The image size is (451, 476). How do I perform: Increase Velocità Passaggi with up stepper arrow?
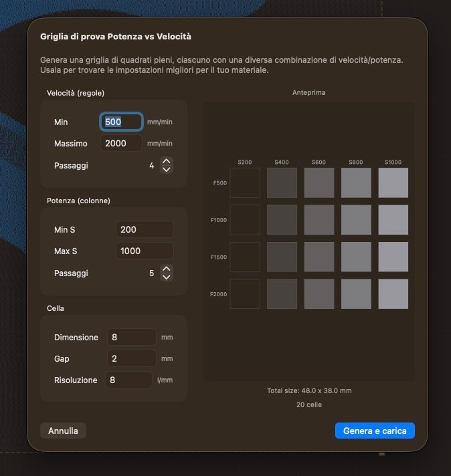click(x=167, y=161)
